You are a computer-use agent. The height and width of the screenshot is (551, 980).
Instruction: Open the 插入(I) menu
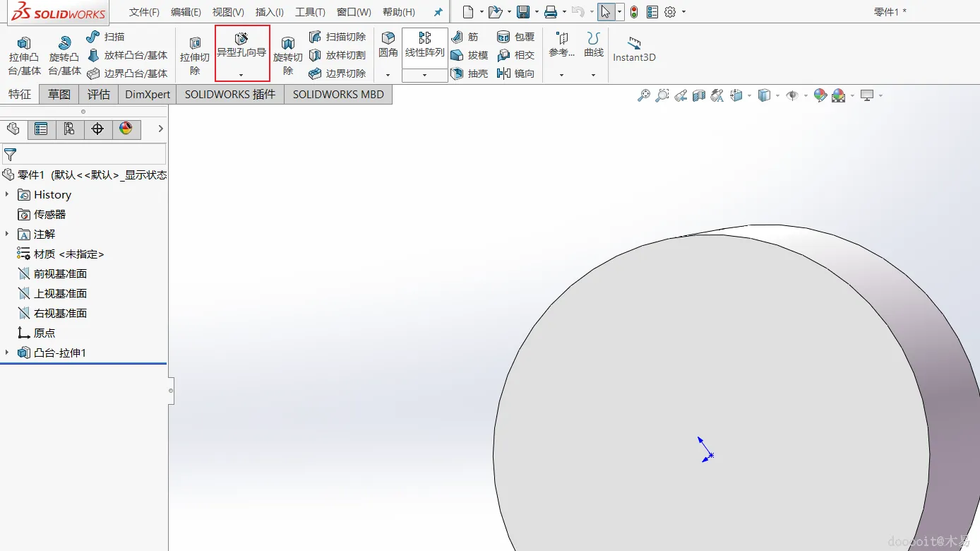(x=269, y=12)
